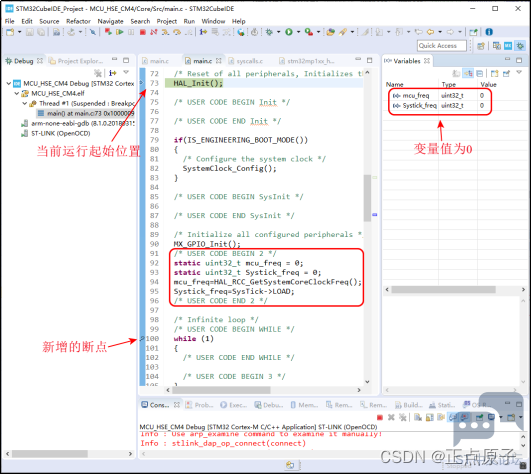The image size is (532, 475).
Task: Open the Memory tab in bottom panel
Action: click(304, 405)
